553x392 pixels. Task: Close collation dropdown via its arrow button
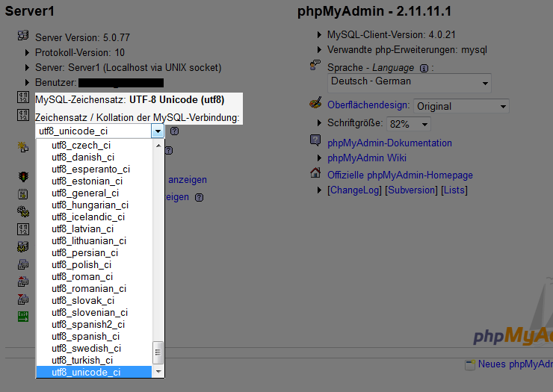click(x=158, y=131)
